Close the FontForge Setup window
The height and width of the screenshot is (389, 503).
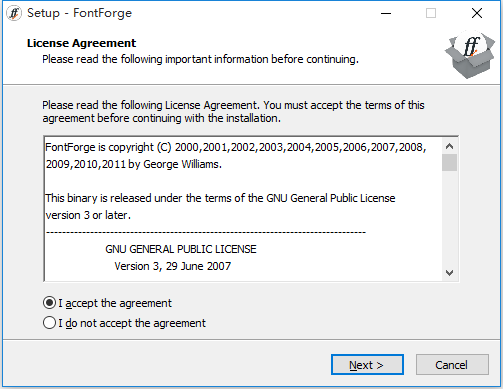[x=477, y=13]
